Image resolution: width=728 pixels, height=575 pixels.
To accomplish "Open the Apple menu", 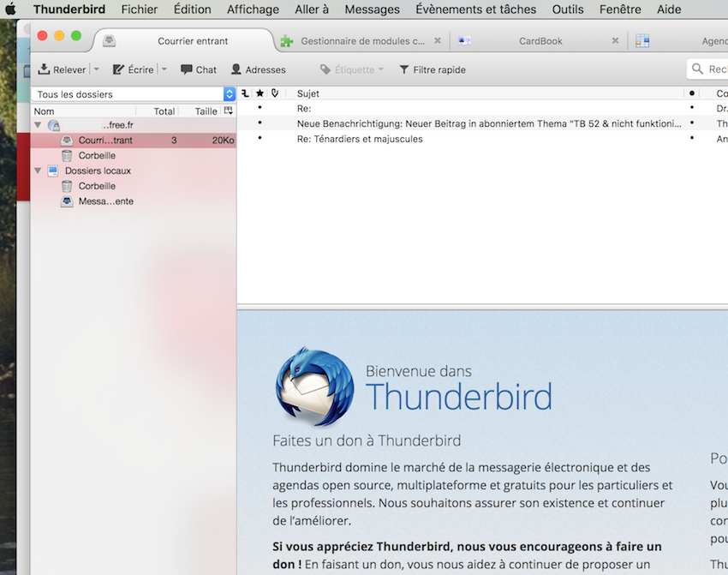I will point(10,9).
